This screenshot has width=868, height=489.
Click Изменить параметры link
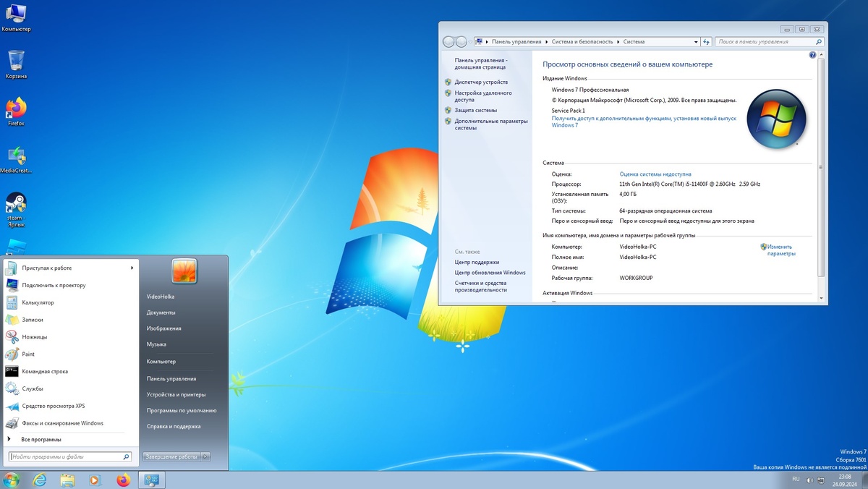(x=781, y=250)
